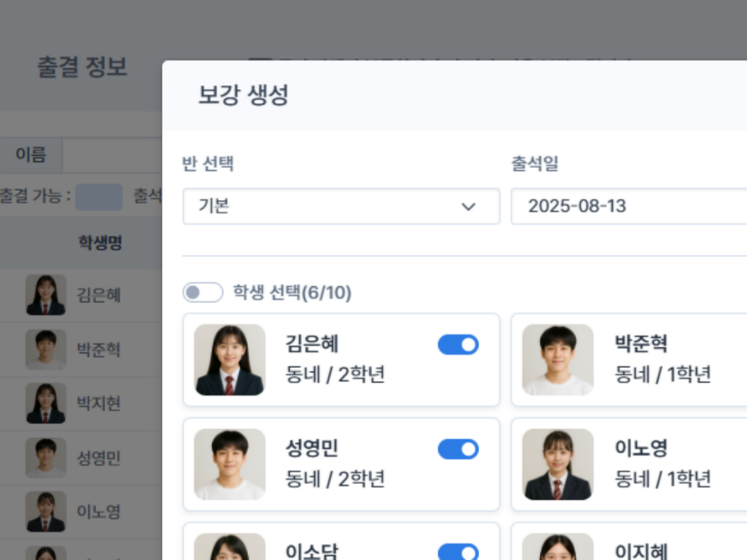Select the 이노영 photo in the dialog
747x560 pixels.
point(558,464)
